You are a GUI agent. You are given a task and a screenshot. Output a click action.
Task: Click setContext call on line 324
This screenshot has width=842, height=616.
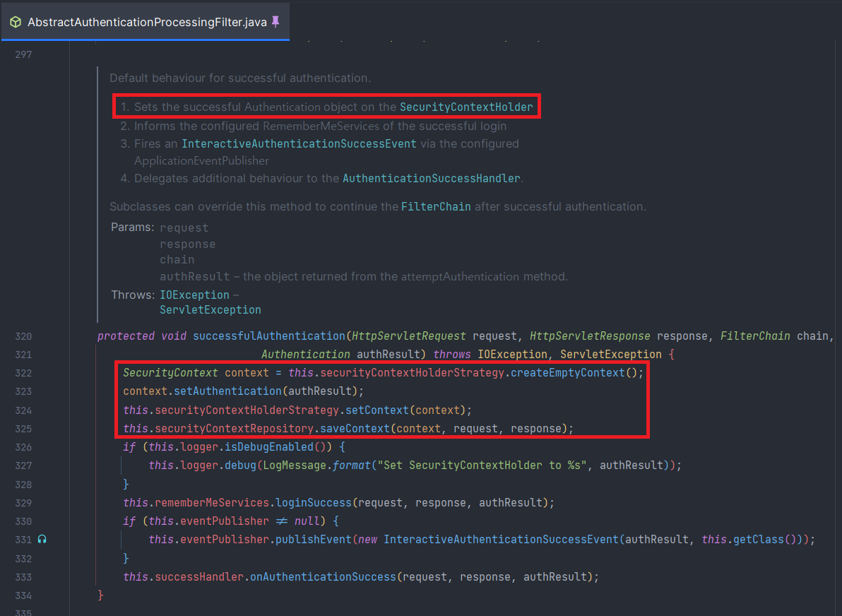(377, 410)
